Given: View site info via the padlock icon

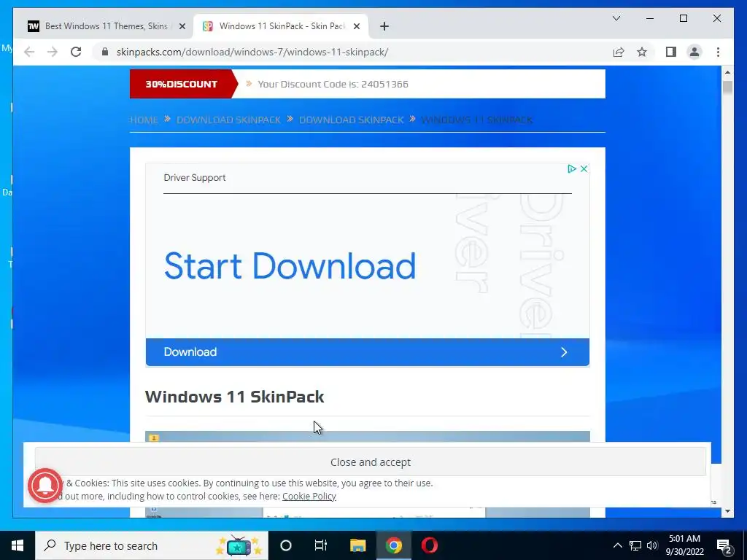Looking at the screenshot, I should [x=105, y=52].
